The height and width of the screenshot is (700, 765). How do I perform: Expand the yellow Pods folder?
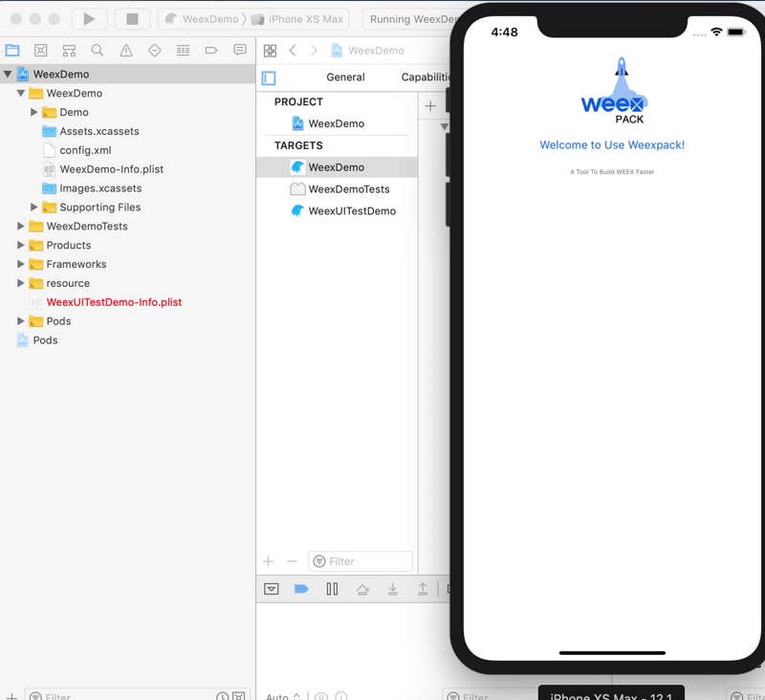click(x=20, y=321)
